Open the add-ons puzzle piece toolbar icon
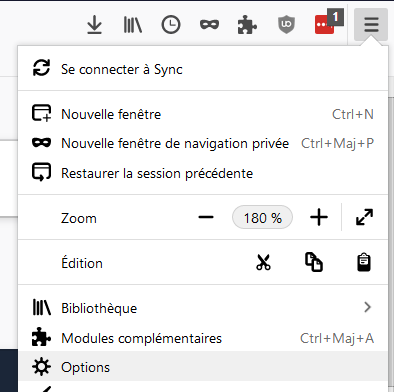Viewport: 394px width, 392px height. tap(247, 25)
